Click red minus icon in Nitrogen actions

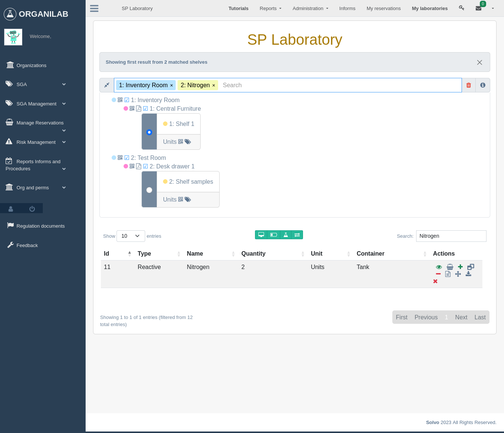pyautogui.click(x=438, y=274)
